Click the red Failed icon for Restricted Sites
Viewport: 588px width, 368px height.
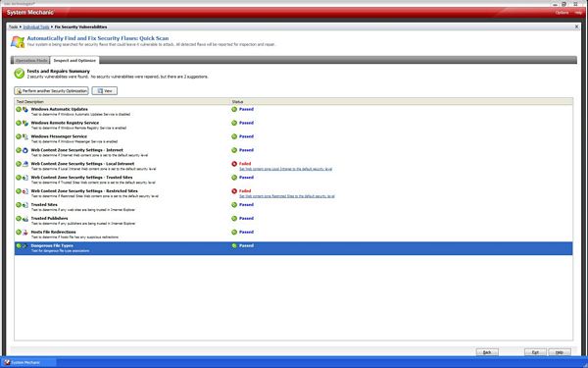pyautogui.click(x=234, y=191)
